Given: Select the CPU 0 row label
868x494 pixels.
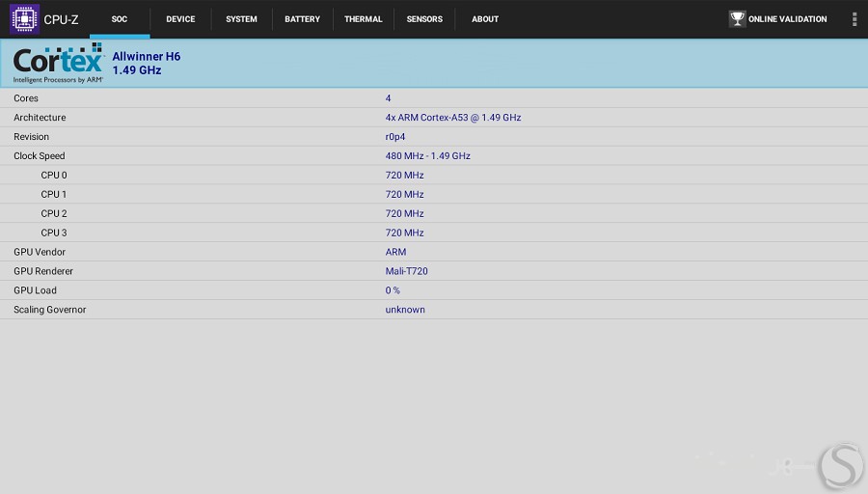Looking at the screenshot, I should [54, 175].
